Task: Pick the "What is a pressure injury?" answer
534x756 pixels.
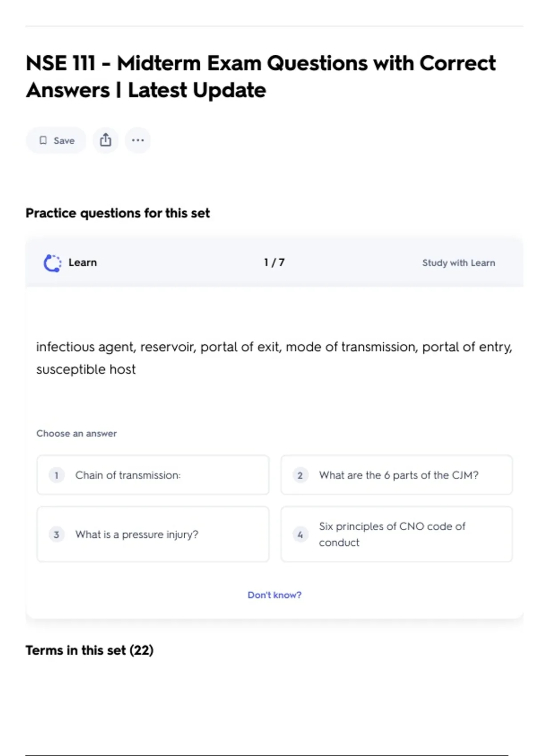Action: 137,534
